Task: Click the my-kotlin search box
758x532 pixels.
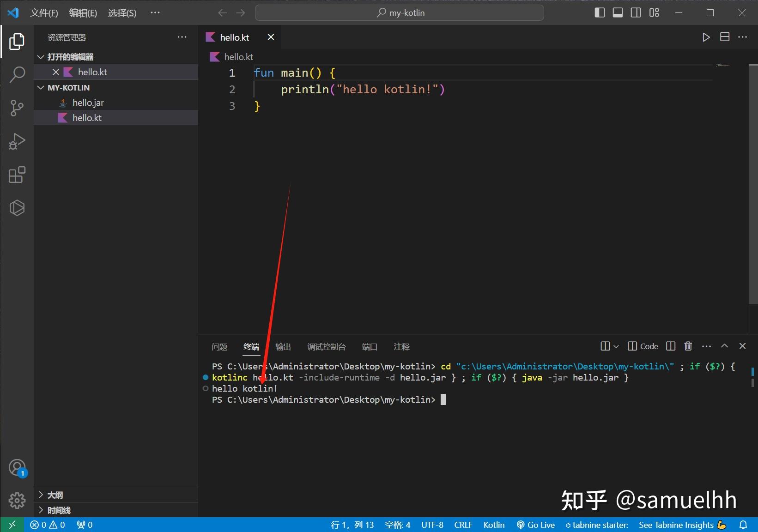Action: coord(399,12)
